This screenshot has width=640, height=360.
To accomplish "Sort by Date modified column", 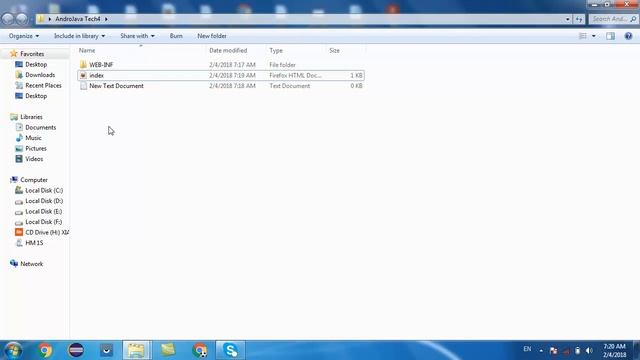I will 228,50.
